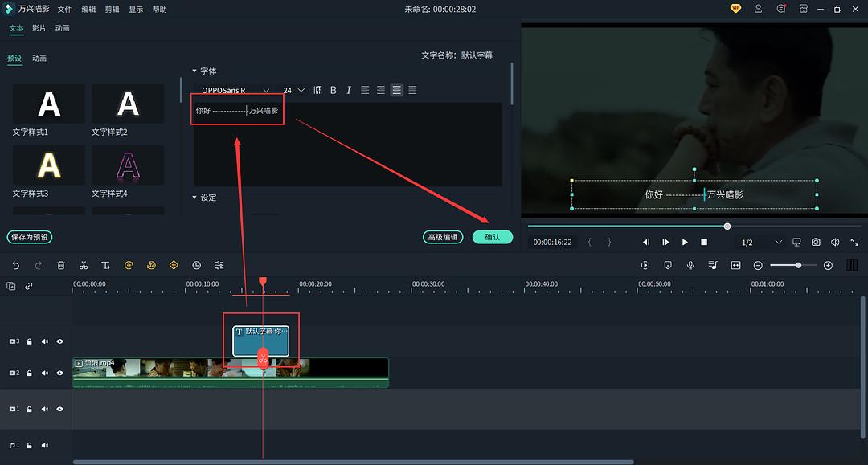Open preview display settings monitor icon
This screenshot has height=465, width=868.
pos(796,243)
